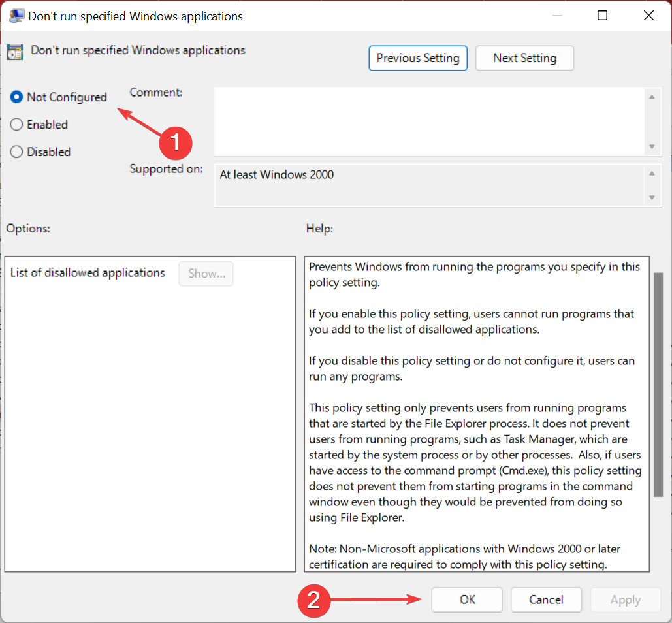
Task: Click the 'Help:' heading
Action: [x=320, y=229]
